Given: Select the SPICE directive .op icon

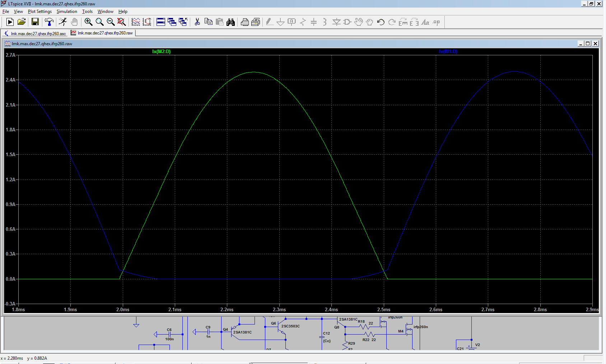Looking at the screenshot, I should pos(437,22).
